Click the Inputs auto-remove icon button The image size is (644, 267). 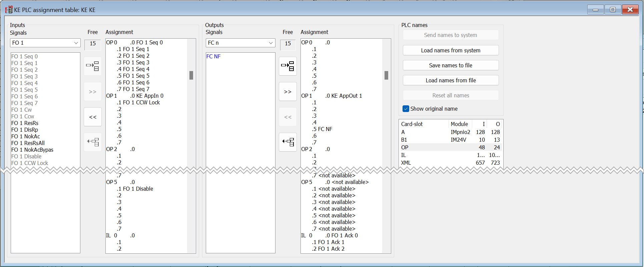[x=93, y=142]
